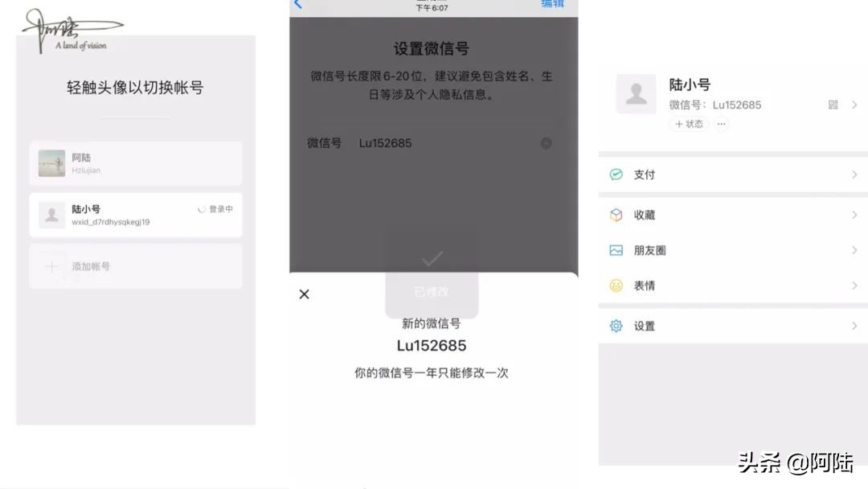Viewport: 868px width, 489px height.
Task: Select the 表情 sticker smiley icon
Action: [x=616, y=286]
